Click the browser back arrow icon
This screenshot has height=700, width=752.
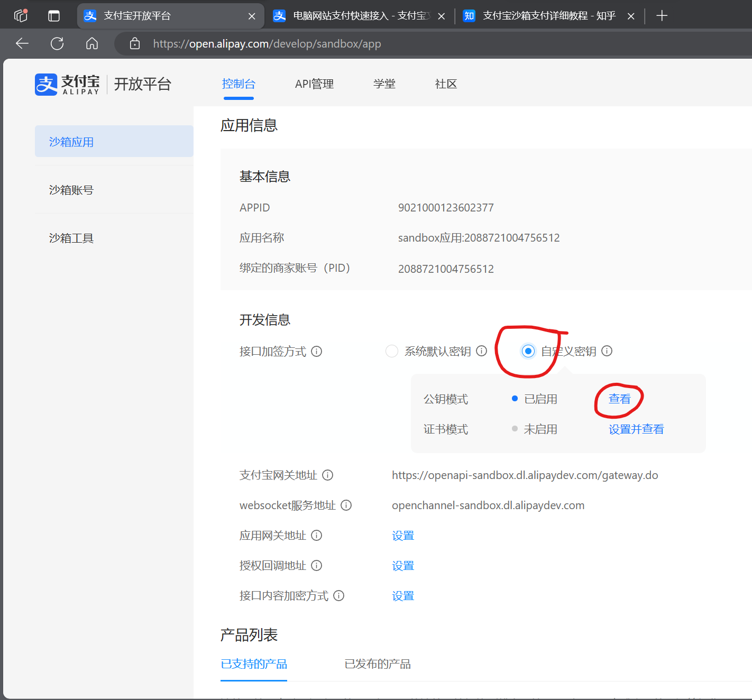(22, 43)
